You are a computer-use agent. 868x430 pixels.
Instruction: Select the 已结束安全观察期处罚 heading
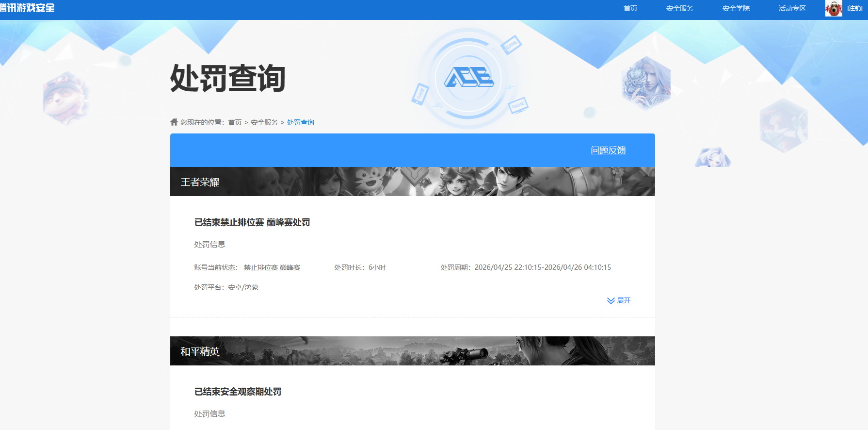(238, 392)
